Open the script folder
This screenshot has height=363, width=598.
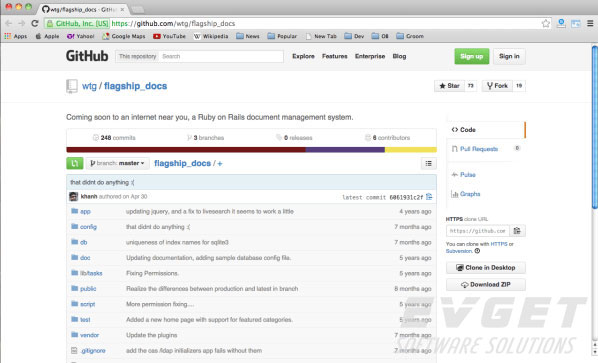point(87,304)
